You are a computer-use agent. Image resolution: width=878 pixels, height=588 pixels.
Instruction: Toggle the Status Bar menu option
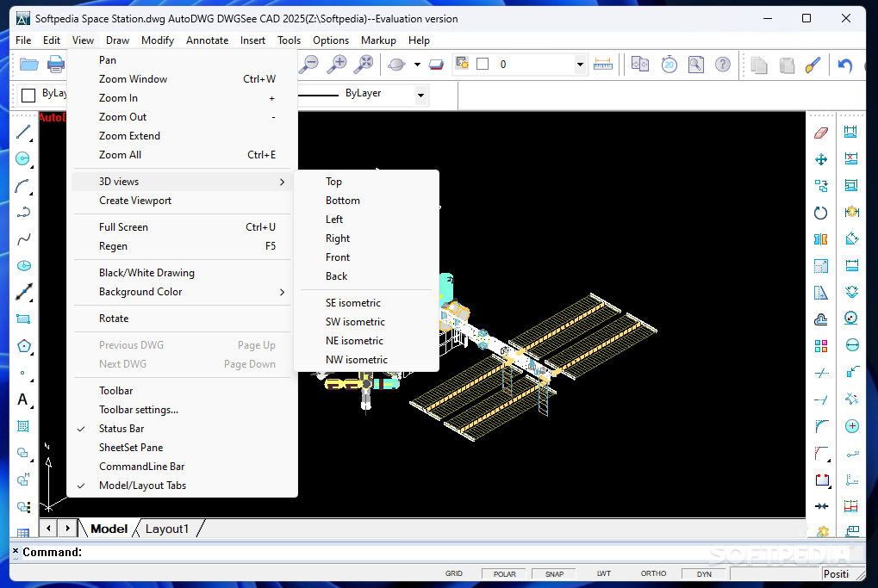click(121, 429)
